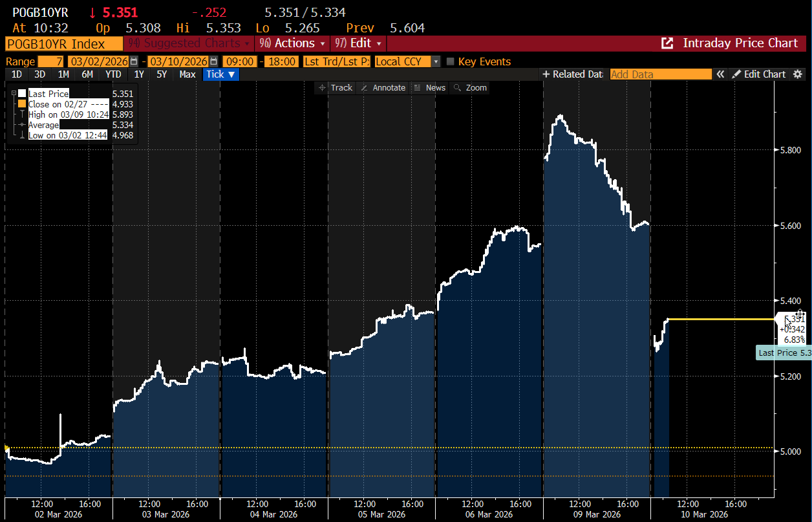Open the Edit menu
Screen dimensions: 812x522
[x=358, y=43]
